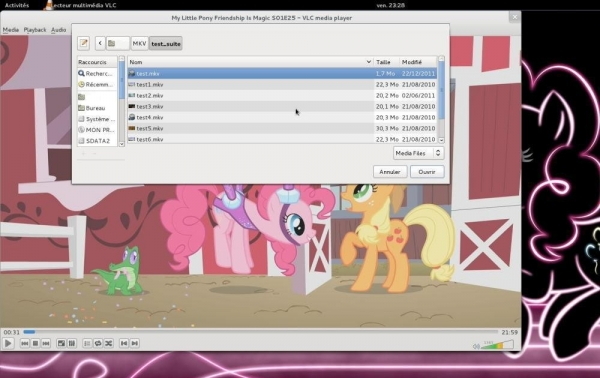Select the file test2.mkv
The width and height of the screenshot is (600, 378).
click(x=282, y=95)
